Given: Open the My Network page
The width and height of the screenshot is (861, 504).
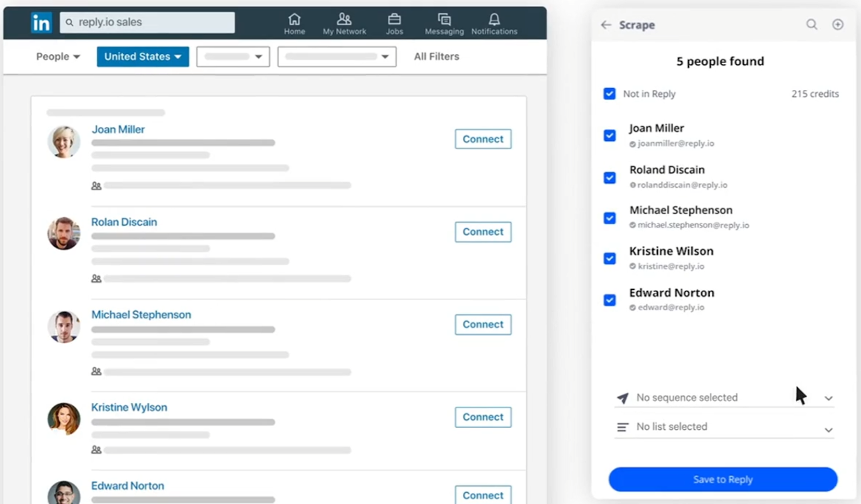Looking at the screenshot, I should (x=344, y=23).
